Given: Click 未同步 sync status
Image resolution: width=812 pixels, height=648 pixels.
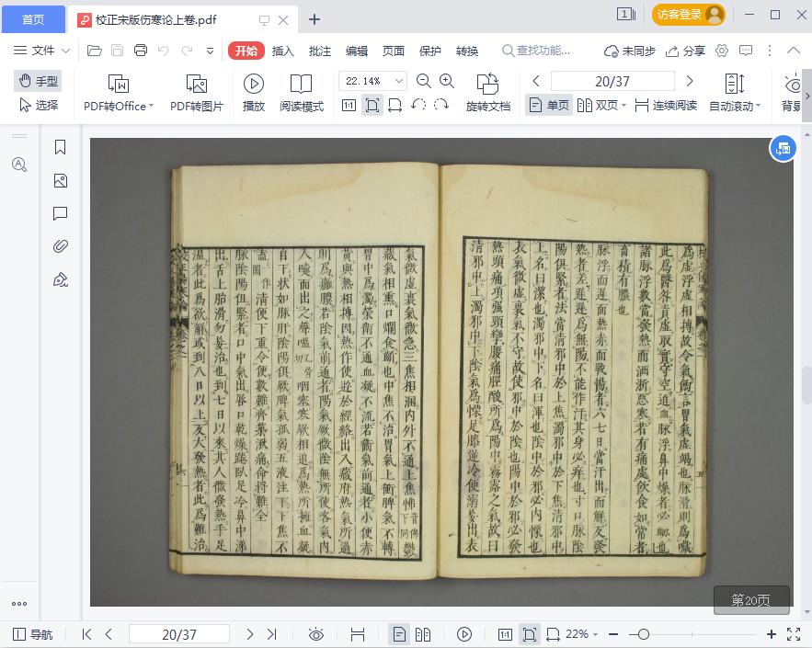Looking at the screenshot, I should click(x=630, y=51).
